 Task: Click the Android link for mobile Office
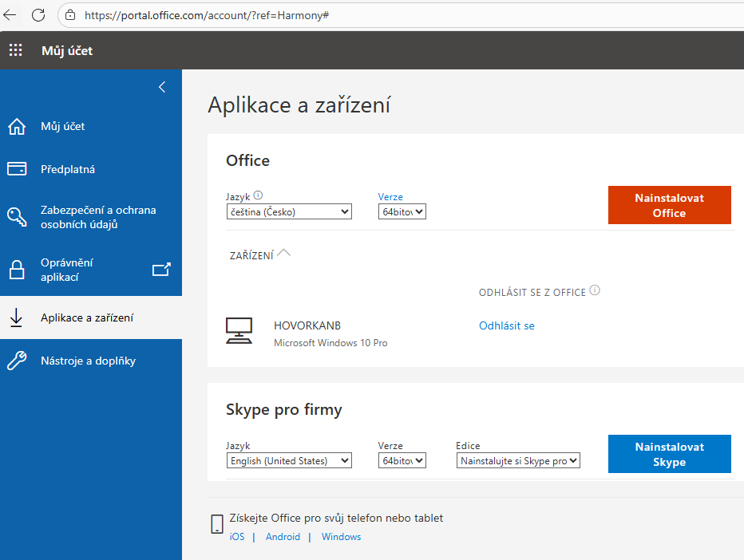283,536
